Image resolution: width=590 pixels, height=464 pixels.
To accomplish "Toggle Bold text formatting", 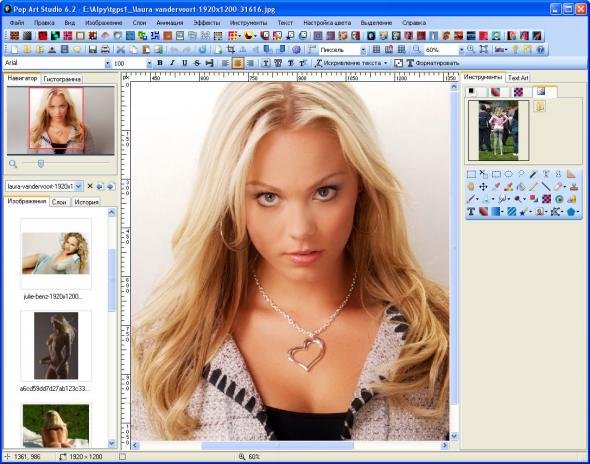I will (160, 63).
